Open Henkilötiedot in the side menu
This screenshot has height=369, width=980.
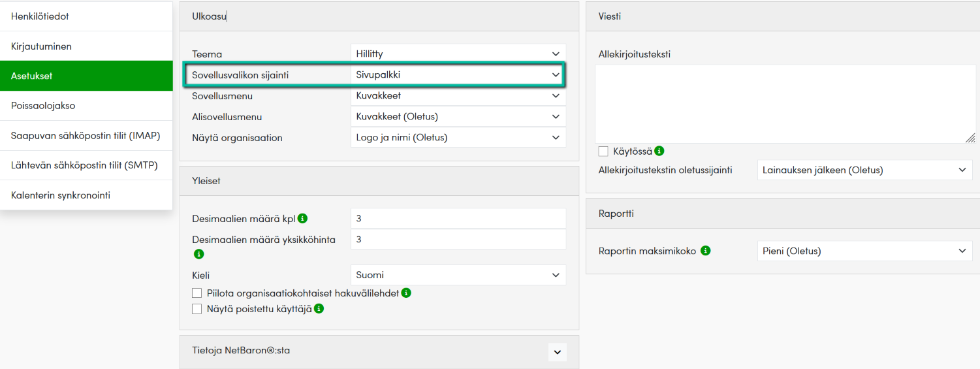coord(86,16)
